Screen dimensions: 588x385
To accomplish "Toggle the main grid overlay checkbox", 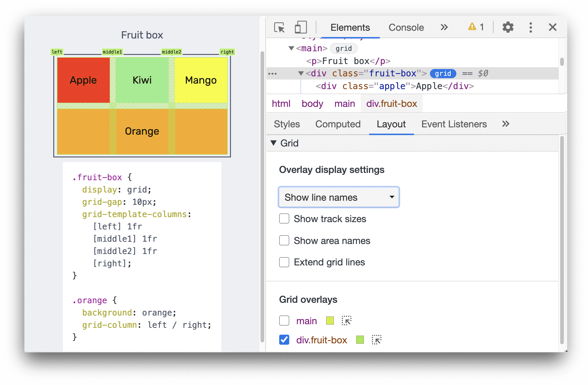I will pos(284,320).
